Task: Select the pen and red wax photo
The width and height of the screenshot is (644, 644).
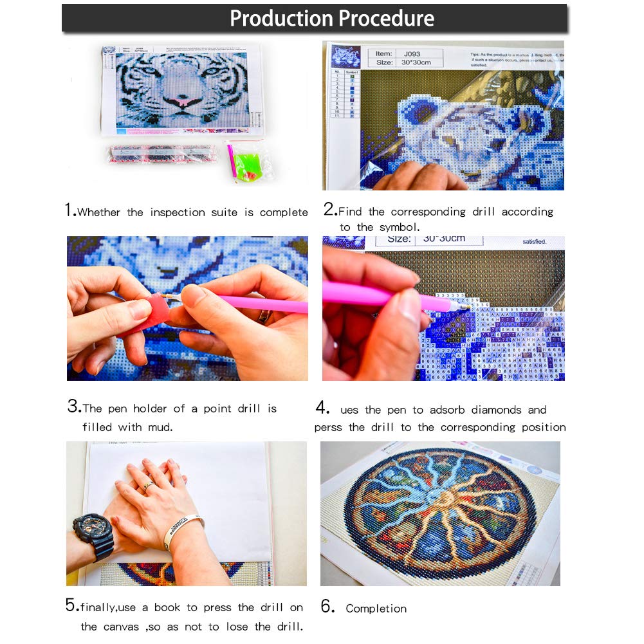Action: [x=187, y=308]
